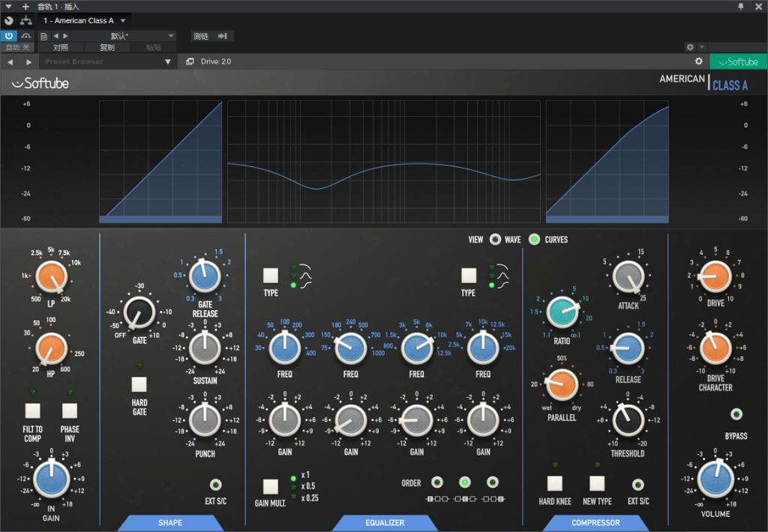The height and width of the screenshot is (532, 768).
Task: Open the plugin settings gear on Preset Browser bar
Action: [x=699, y=61]
